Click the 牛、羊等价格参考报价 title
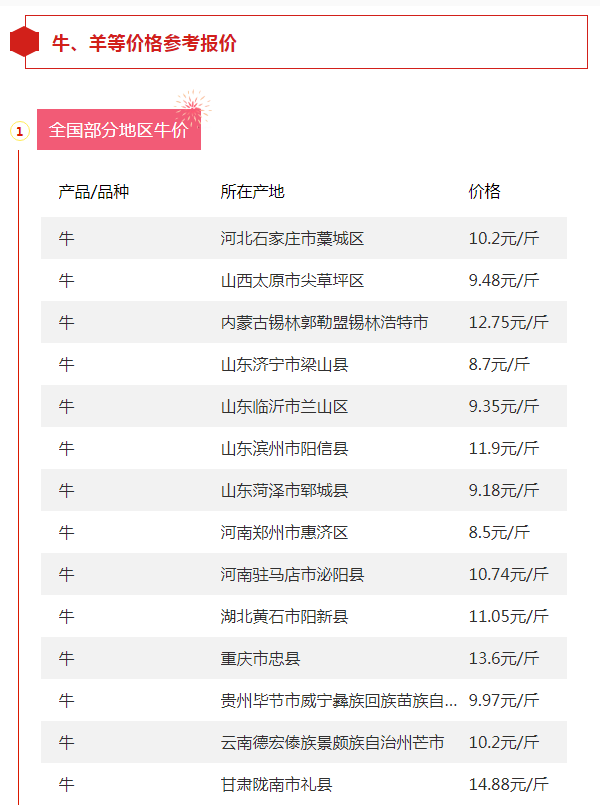600x805 pixels. coord(144,43)
